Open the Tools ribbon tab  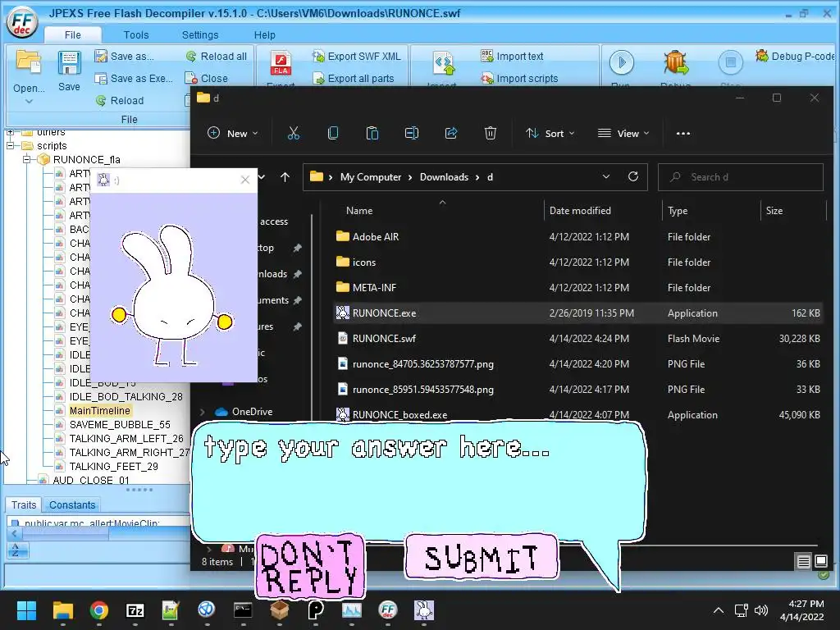coord(136,34)
